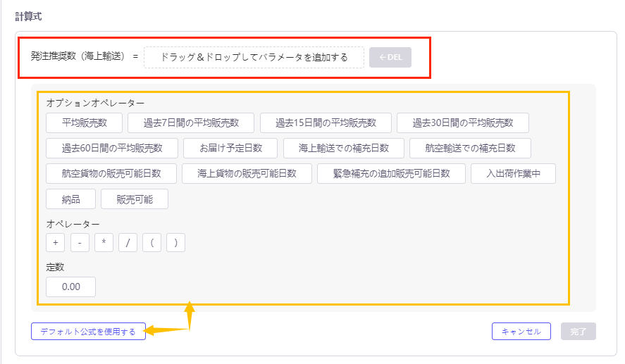
Task: Click the 定数 section label
Action: click(55, 268)
